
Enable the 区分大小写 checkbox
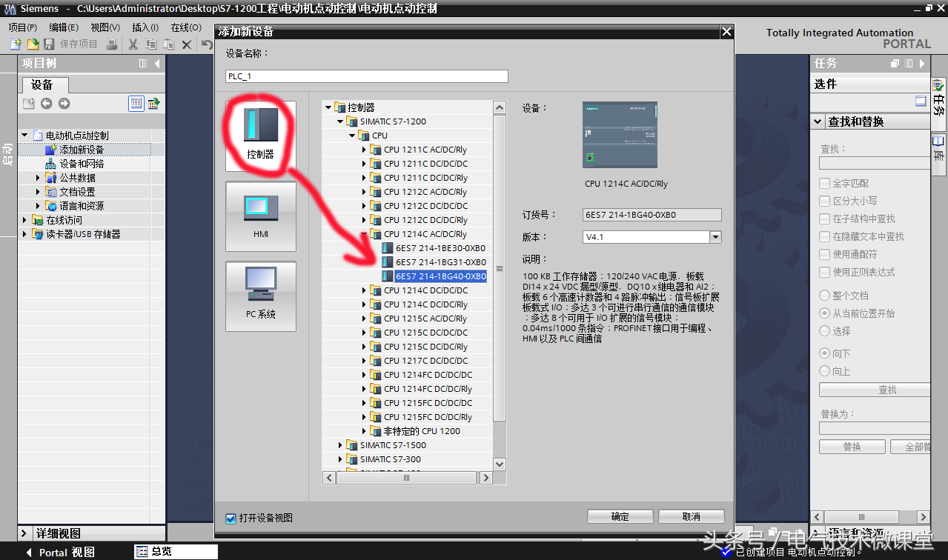click(x=824, y=201)
